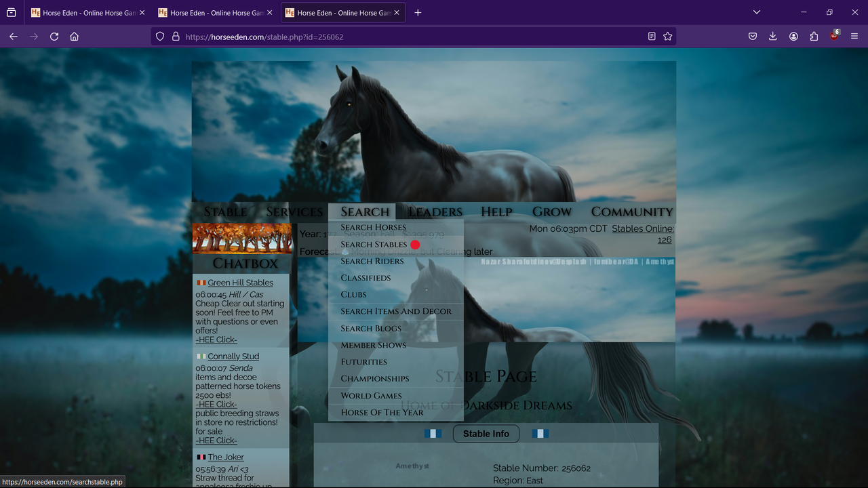The height and width of the screenshot is (488, 868).
Task: Toggle Reader View icon in address bar
Action: pos(652,37)
